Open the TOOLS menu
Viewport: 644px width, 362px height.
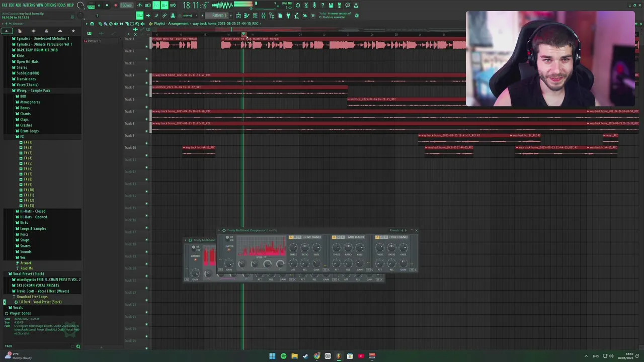61,5
